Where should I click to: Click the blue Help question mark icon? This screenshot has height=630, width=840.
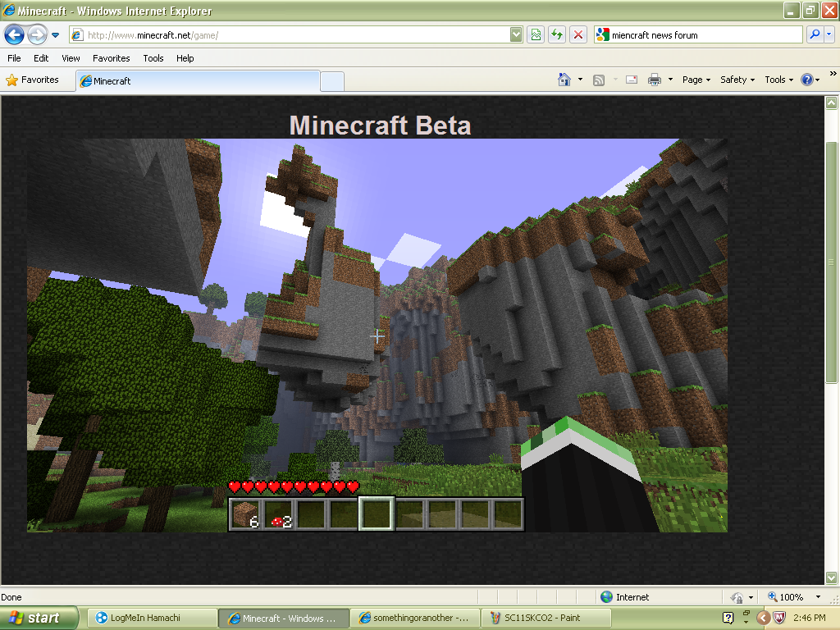click(x=807, y=80)
